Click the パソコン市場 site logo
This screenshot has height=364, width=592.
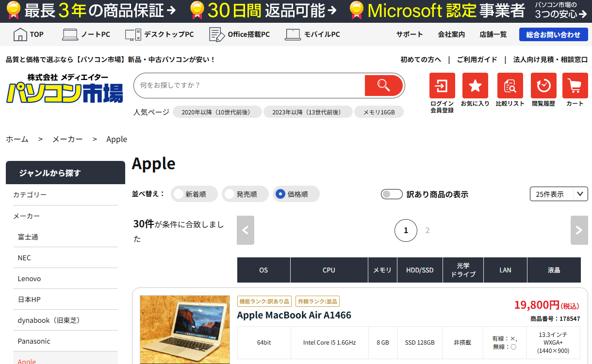(64, 89)
